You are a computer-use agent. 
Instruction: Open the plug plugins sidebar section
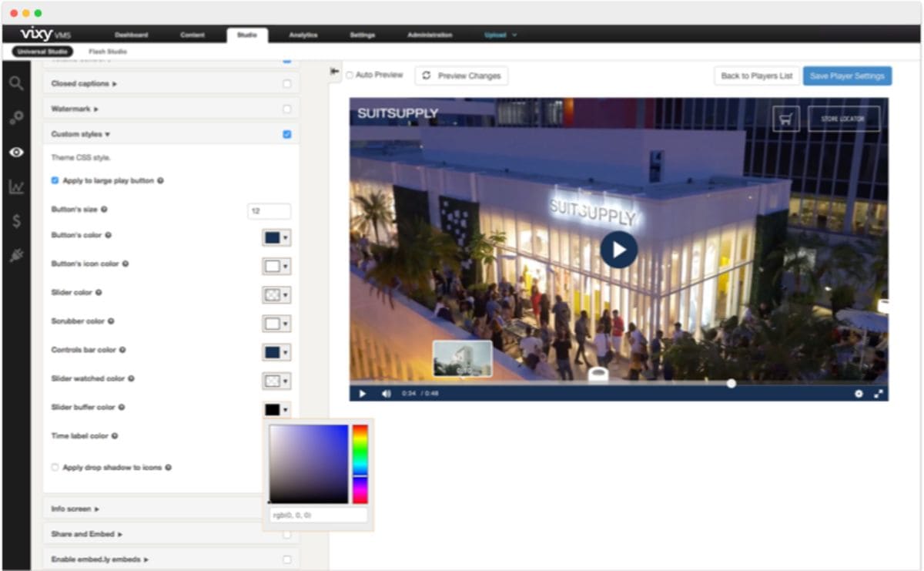pyautogui.click(x=16, y=256)
